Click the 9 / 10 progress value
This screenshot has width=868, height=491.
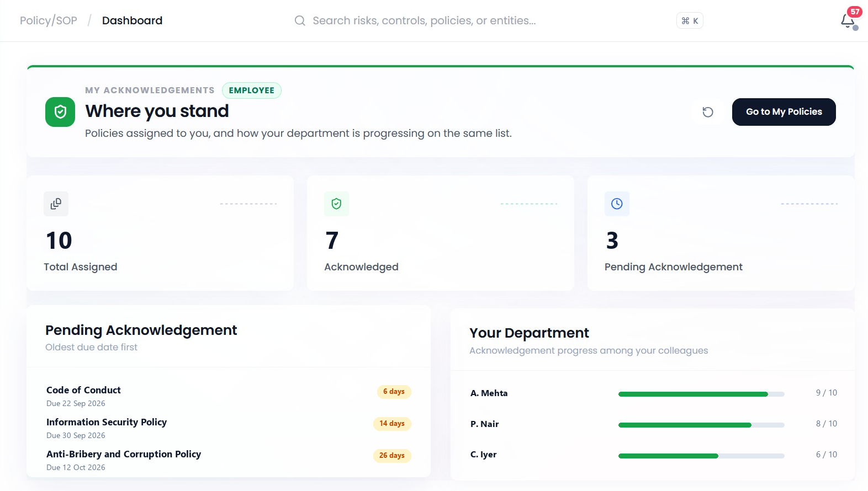pos(827,393)
